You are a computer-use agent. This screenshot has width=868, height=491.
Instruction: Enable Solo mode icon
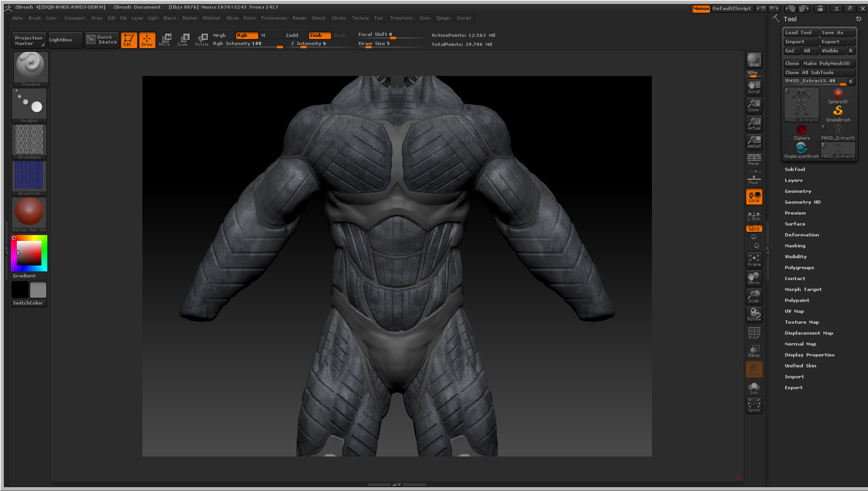coord(754,387)
